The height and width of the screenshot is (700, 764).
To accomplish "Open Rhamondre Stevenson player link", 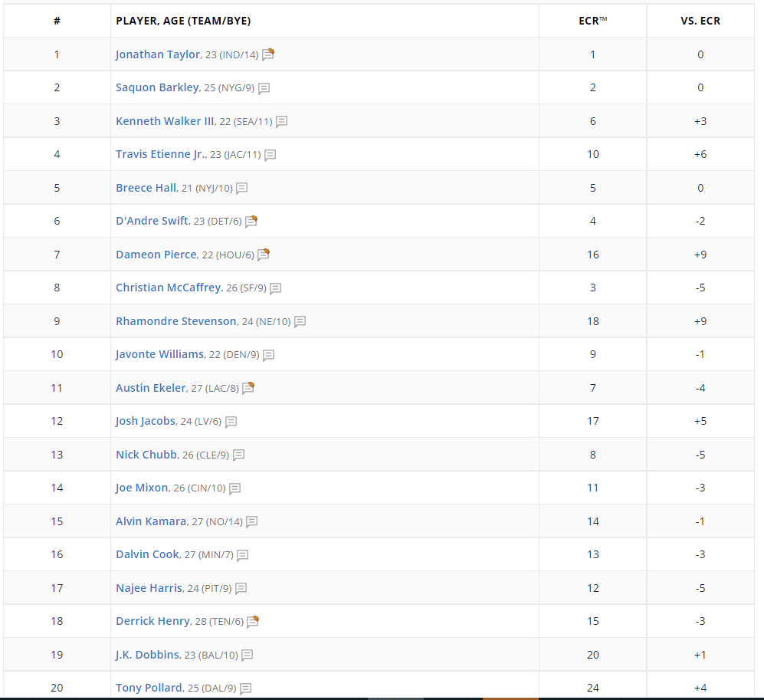I will coord(176,321).
